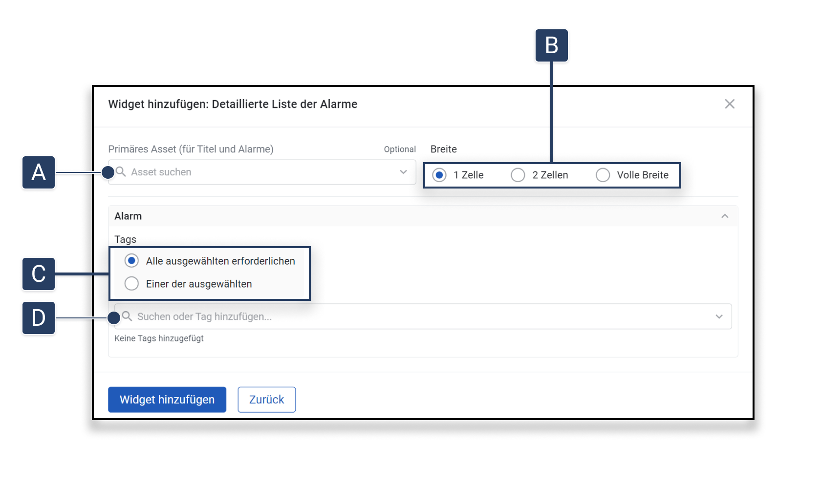The image size is (820, 504).
Task: Click the callout marker labeled C
Action: pyautogui.click(x=39, y=274)
